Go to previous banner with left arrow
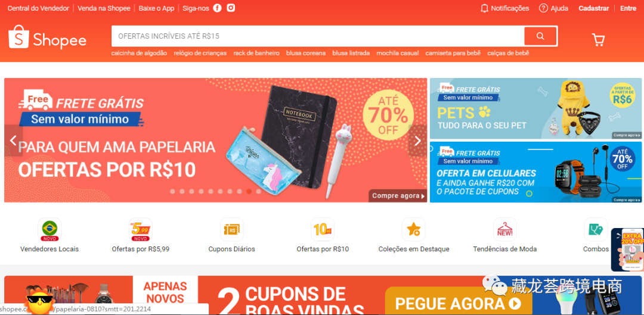644x315 pixels. tap(14, 141)
